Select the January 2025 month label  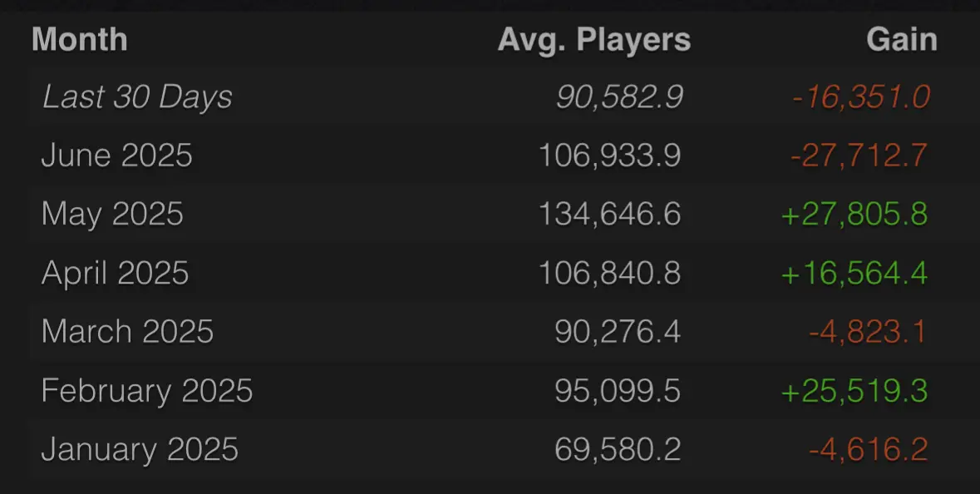click(x=140, y=450)
